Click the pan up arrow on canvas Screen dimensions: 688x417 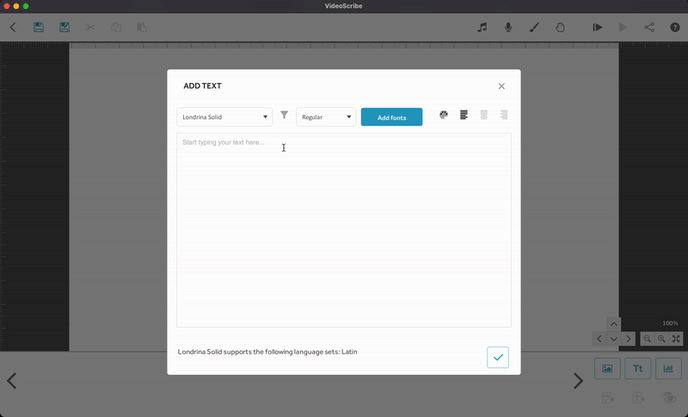pyautogui.click(x=614, y=324)
